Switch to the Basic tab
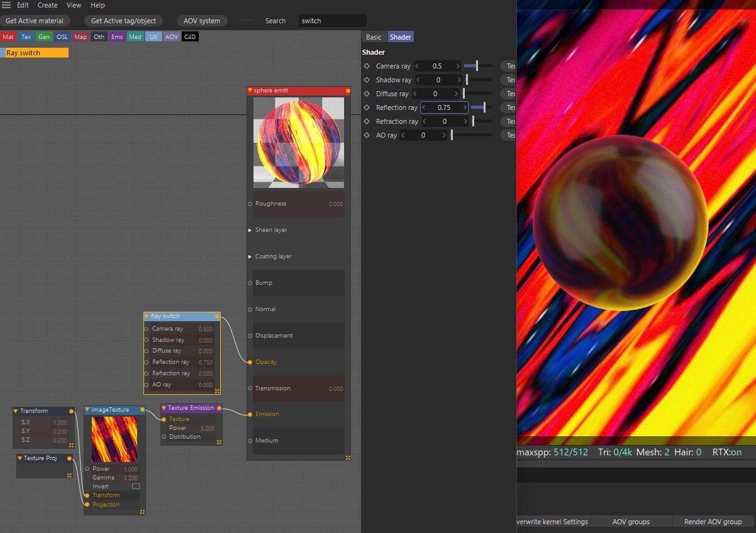This screenshot has height=533, width=756. coord(374,37)
